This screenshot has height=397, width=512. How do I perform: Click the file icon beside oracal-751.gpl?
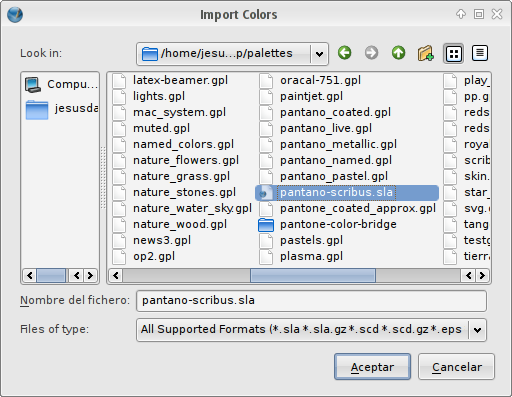click(266, 80)
